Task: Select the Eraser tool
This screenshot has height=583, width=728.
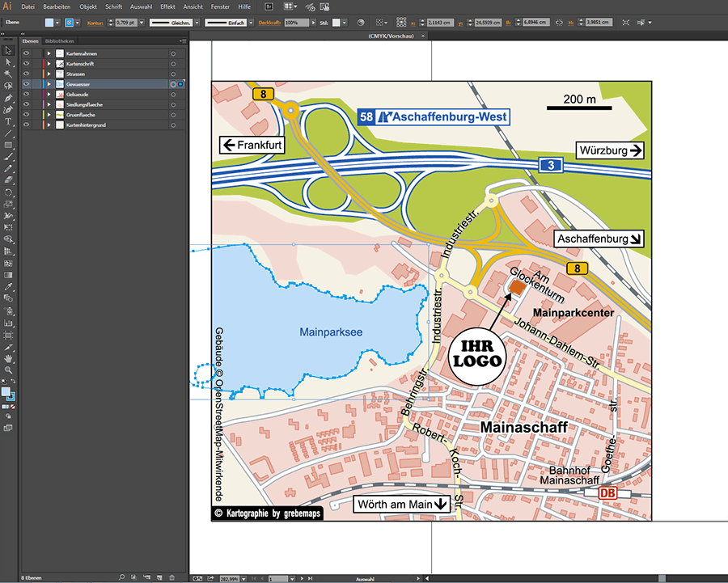Action: point(8,180)
